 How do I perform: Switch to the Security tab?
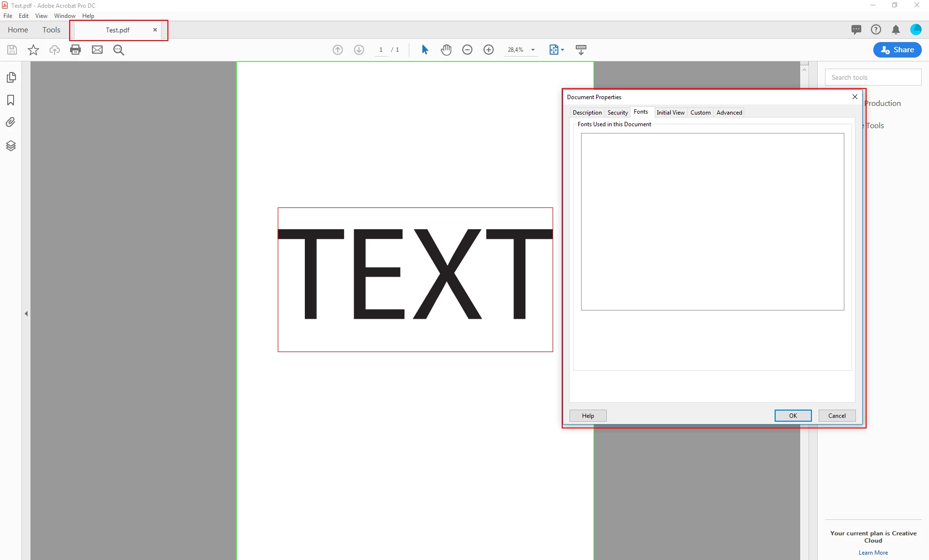click(617, 113)
